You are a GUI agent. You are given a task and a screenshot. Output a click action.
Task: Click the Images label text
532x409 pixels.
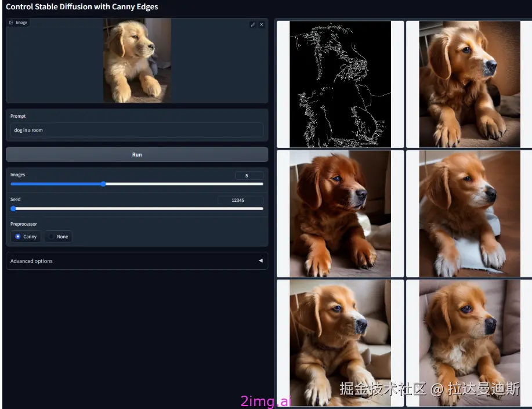point(17,175)
